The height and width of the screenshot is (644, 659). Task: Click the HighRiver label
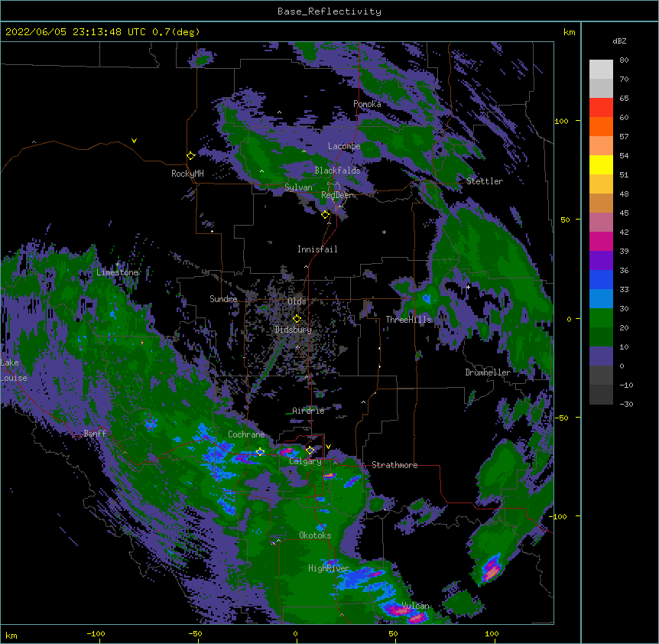tap(329, 568)
